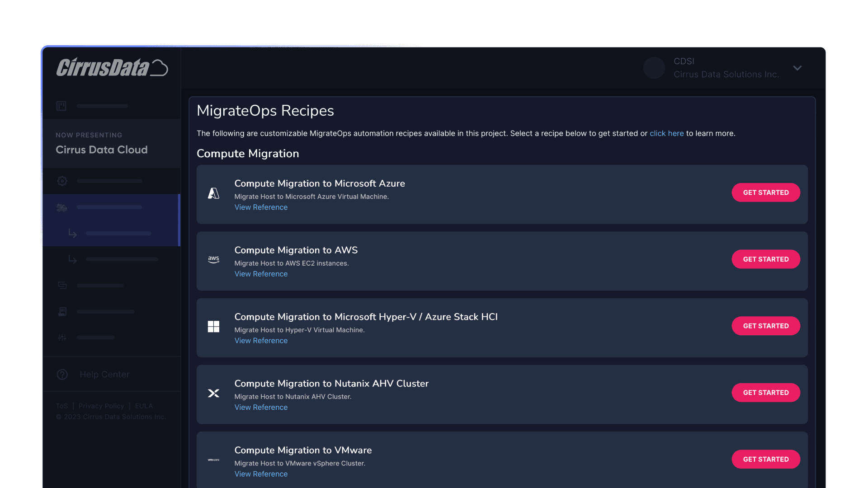
Task: Open View Reference for Nutanix AHV Cluster
Action: pos(261,407)
